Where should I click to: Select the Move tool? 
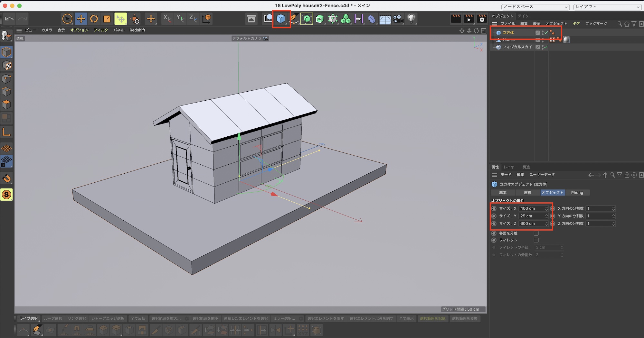point(81,19)
